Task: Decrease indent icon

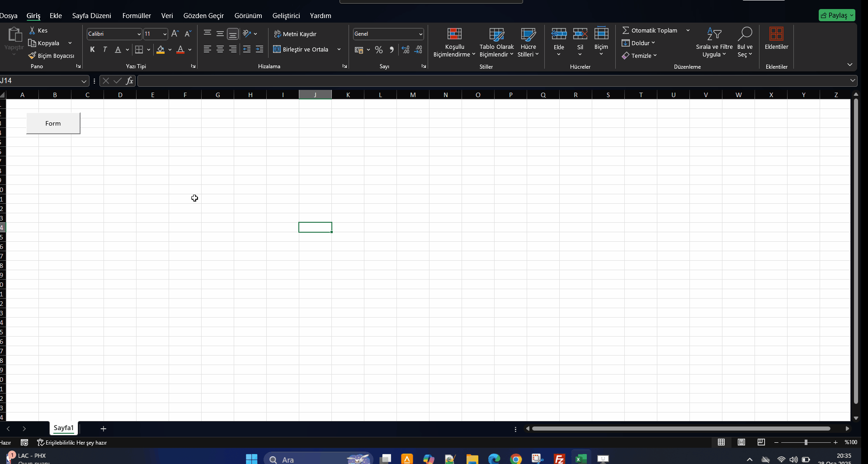Action: [x=247, y=49]
